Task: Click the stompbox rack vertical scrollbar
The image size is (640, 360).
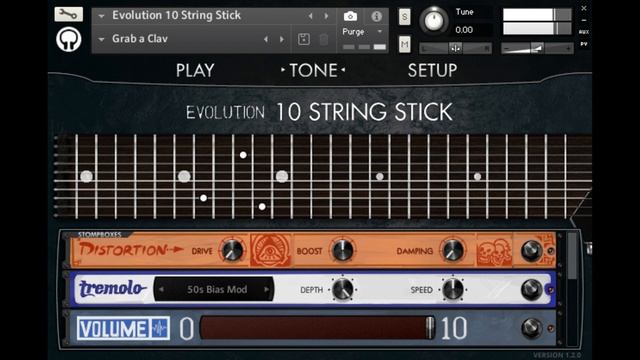Action: tap(572, 256)
